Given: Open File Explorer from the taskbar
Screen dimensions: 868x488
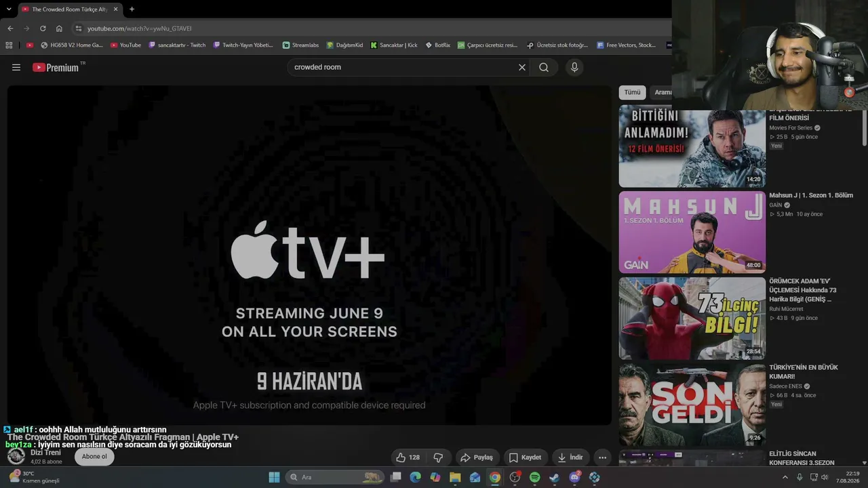Looking at the screenshot, I should click(455, 477).
